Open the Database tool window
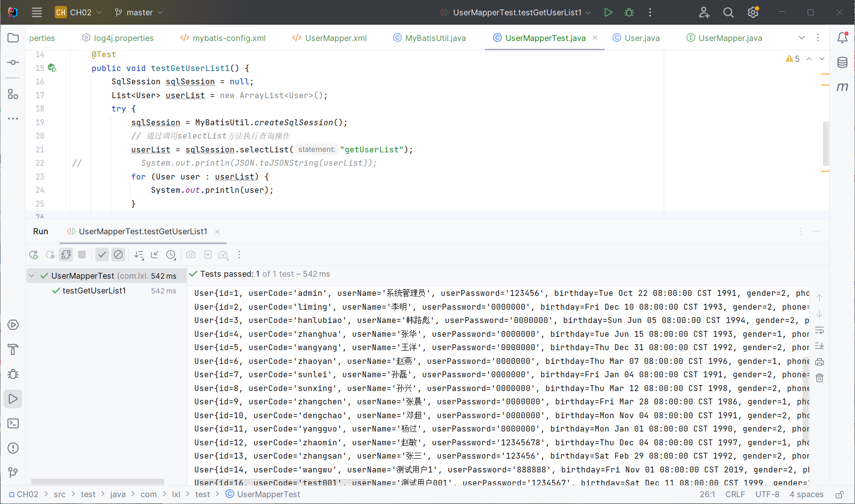Viewport: 855px width, 504px height. click(843, 63)
